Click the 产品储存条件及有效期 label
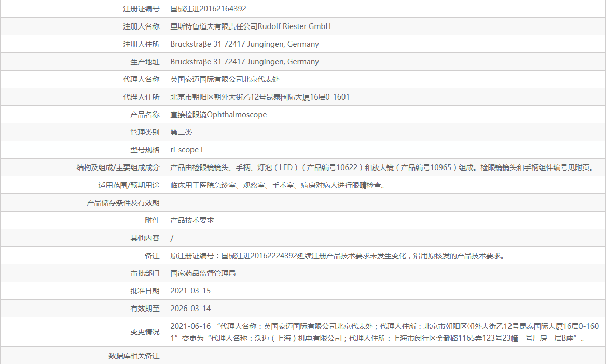This screenshot has width=608, height=364. coord(123,203)
